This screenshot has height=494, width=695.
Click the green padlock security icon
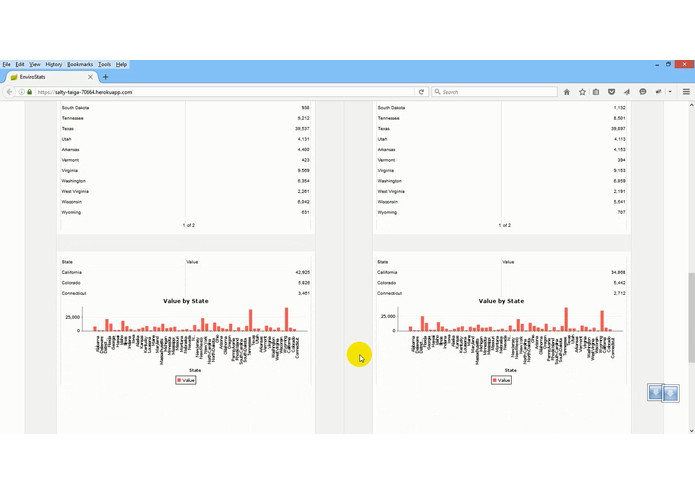30,92
